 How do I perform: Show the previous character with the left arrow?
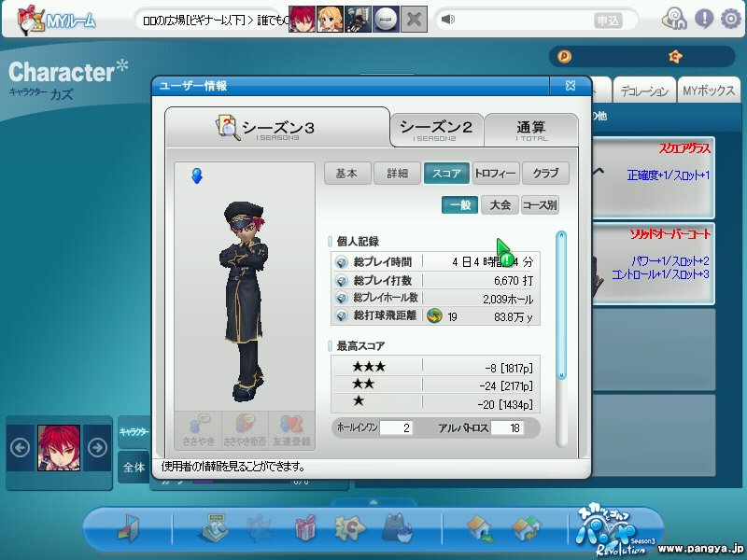click(20, 448)
